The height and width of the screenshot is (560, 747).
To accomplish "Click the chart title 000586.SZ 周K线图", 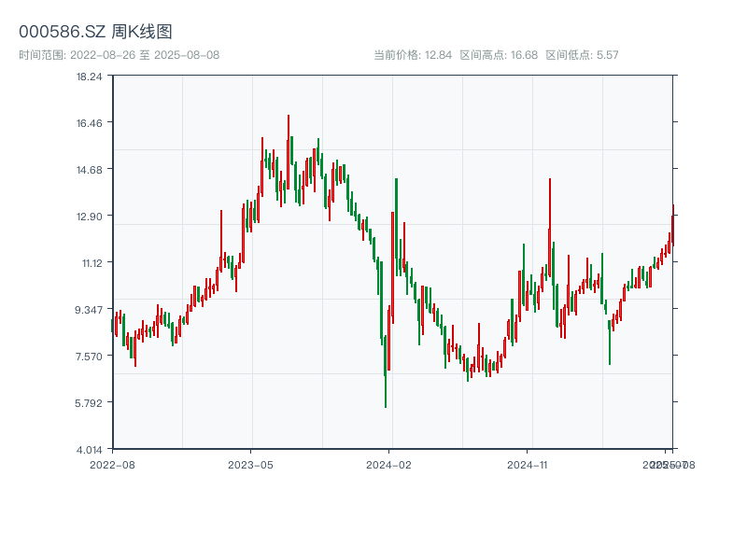I will [95, 32].
